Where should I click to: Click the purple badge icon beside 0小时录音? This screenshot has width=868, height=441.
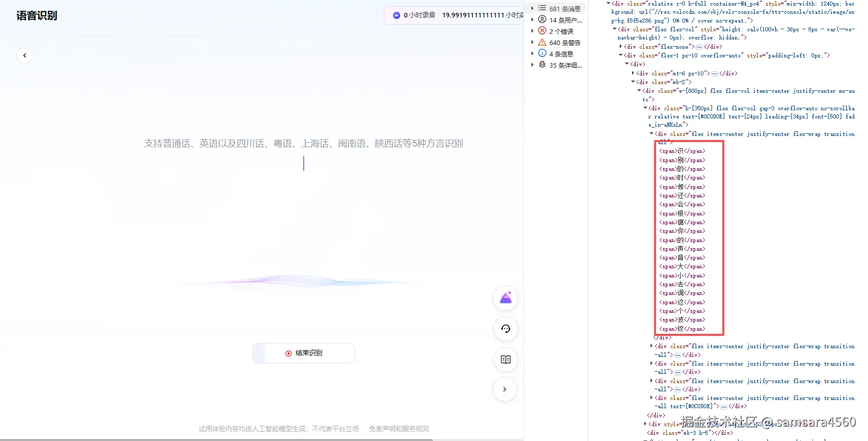(396, 15)
